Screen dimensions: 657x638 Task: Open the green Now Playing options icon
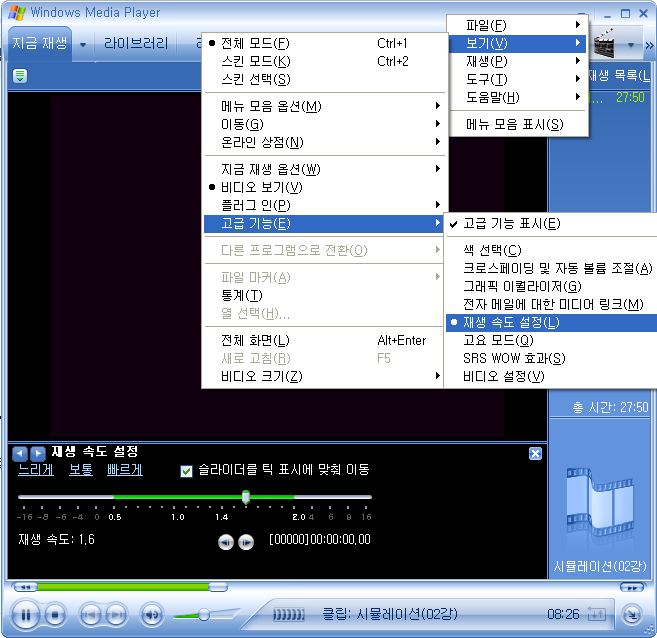pyautogui.click(x=20, y=76)
